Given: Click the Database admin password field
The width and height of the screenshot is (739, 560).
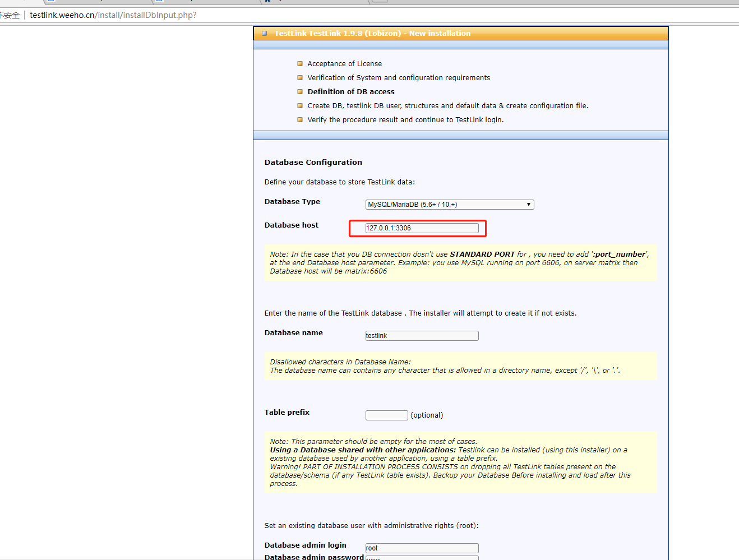Looking at the screenshot, I should pyautogui.click(x=422, y=558).
